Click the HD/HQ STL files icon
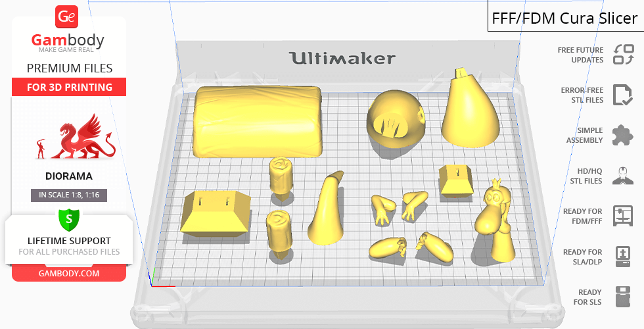Image resolution: width=644 pixels, height=329 pixels. (622, 176)
